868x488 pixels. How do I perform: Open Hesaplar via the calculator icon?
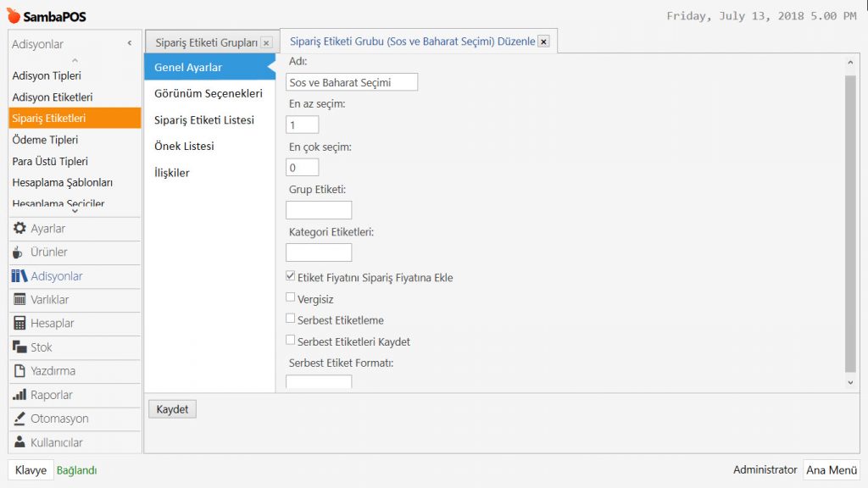[x=19, y=324]
